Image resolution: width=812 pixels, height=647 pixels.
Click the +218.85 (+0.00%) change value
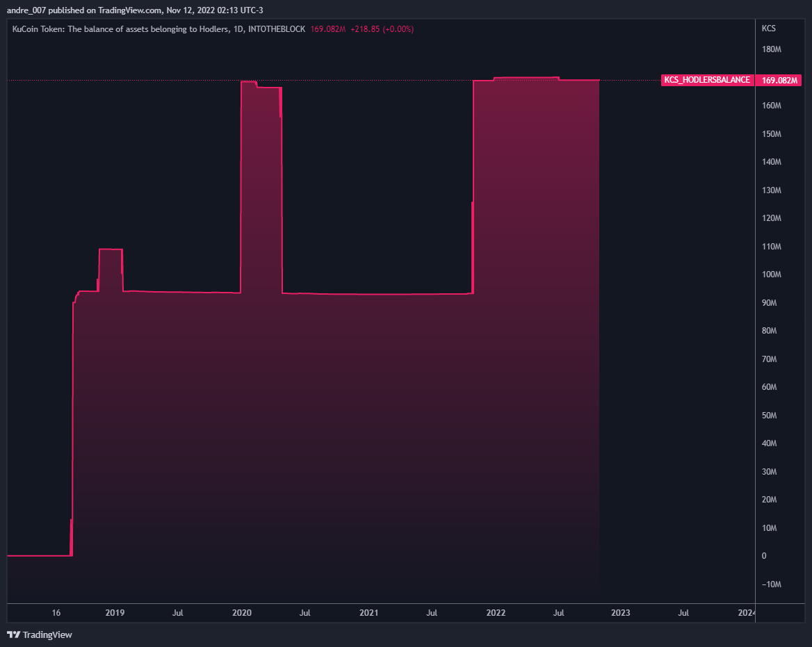382,29
